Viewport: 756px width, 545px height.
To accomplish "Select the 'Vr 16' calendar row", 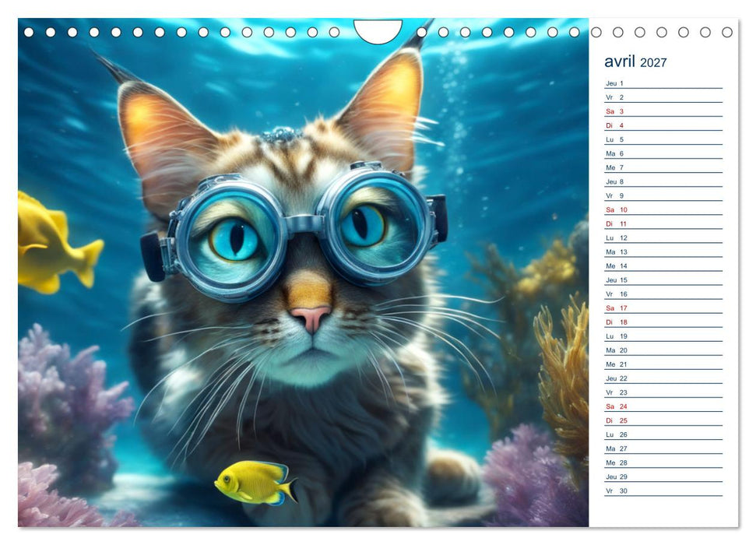I will pos(663,294).
